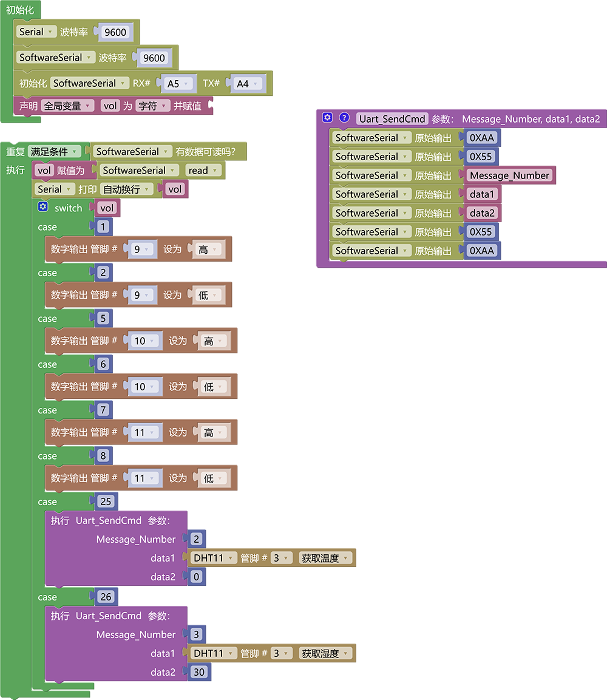Edit the 9600 baud rate of SoftwareSerial
Viewport: 607px width, 700px height.
pos(154,58)
